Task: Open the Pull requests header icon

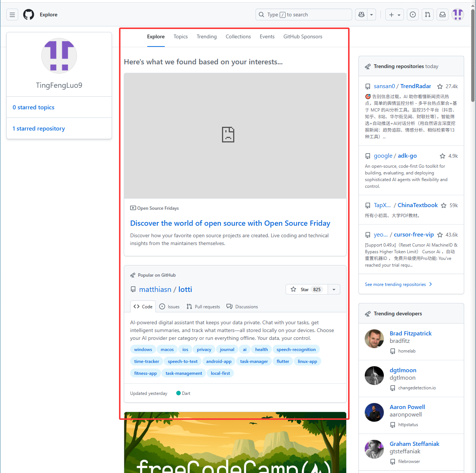Action: click(x=428, y=15)
